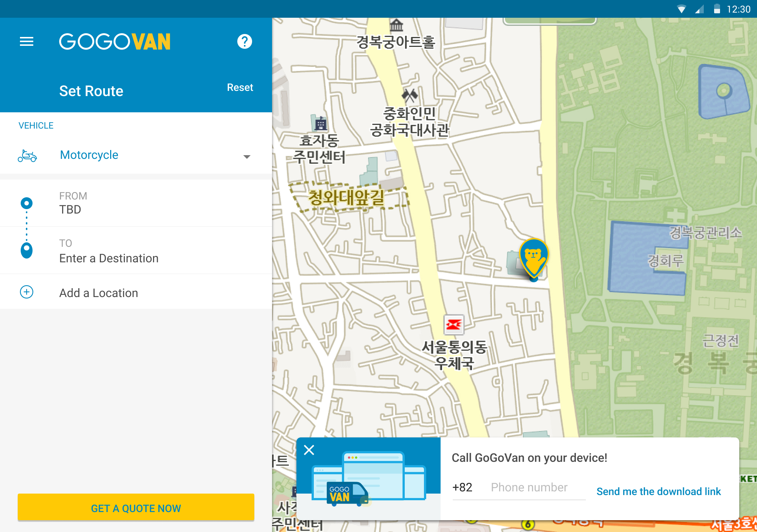Add a Location to the route
Image resolution: width=757 pixels, height=532 pixels.
click(136, 292)
